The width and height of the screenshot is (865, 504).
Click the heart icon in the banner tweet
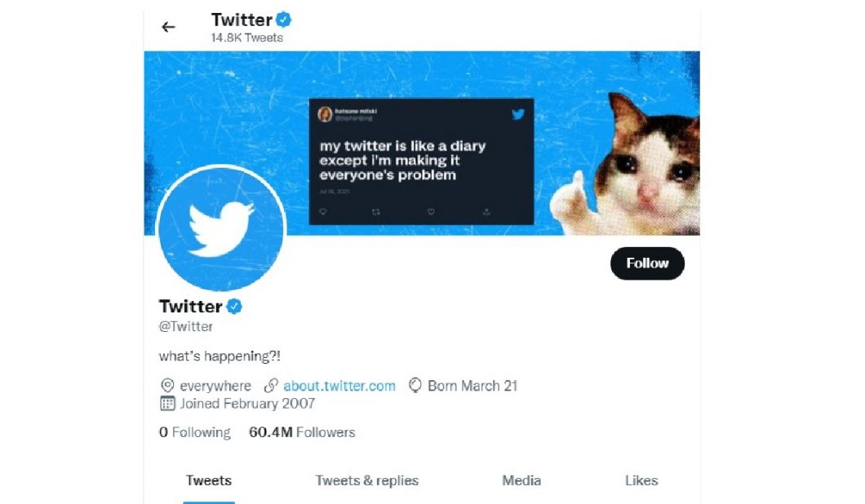[431, 212]
